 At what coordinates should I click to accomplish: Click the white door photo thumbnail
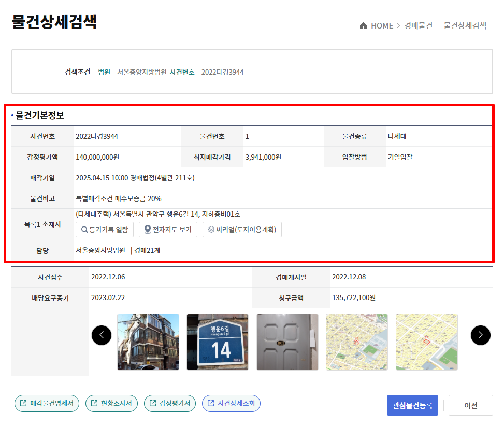(x=287, y=342)
